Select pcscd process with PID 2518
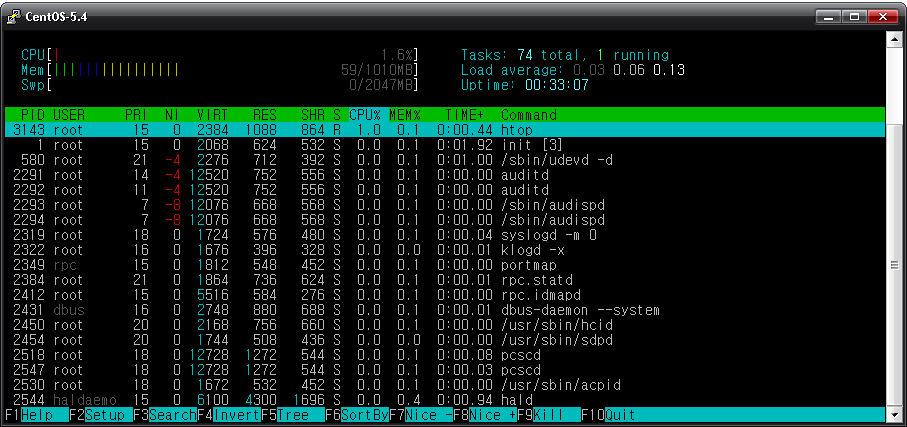 tap(445, 355)
